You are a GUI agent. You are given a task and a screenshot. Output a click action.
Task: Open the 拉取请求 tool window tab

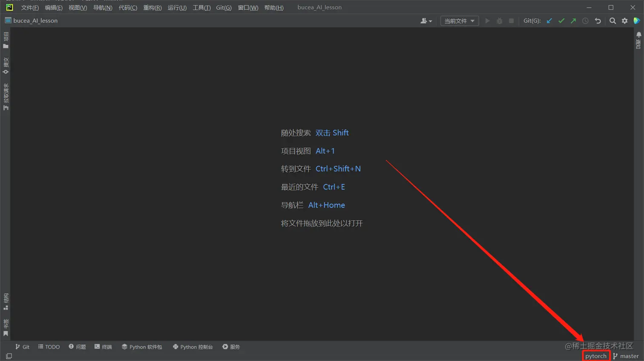(x=6, y=97)
